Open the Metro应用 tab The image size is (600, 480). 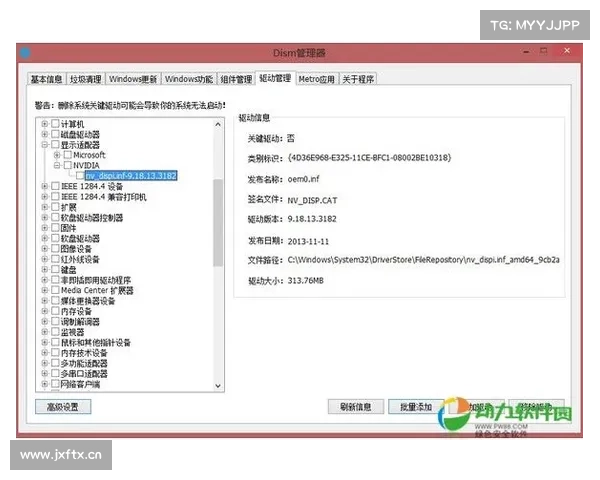[x=316, y=79]
